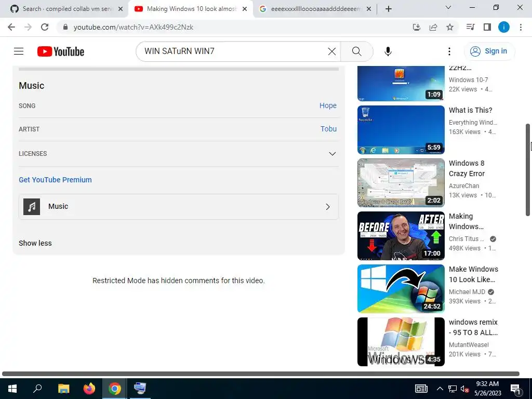Open Windows 8 Crazy Error thumbnail

pos(401,183)
